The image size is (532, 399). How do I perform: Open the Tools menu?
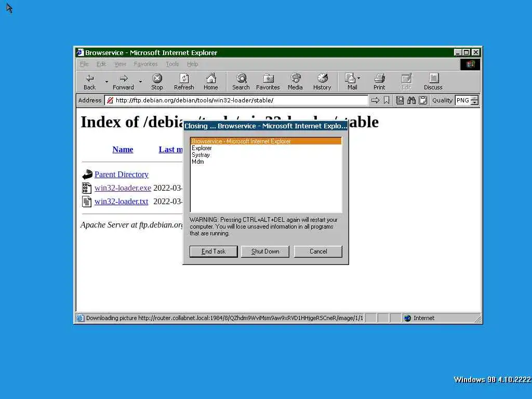point(172,64)
